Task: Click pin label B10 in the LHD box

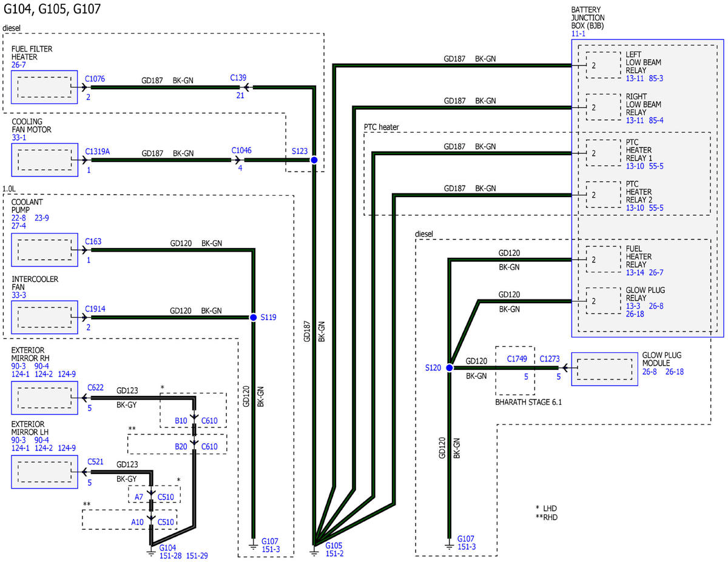Action: [181, 421]
